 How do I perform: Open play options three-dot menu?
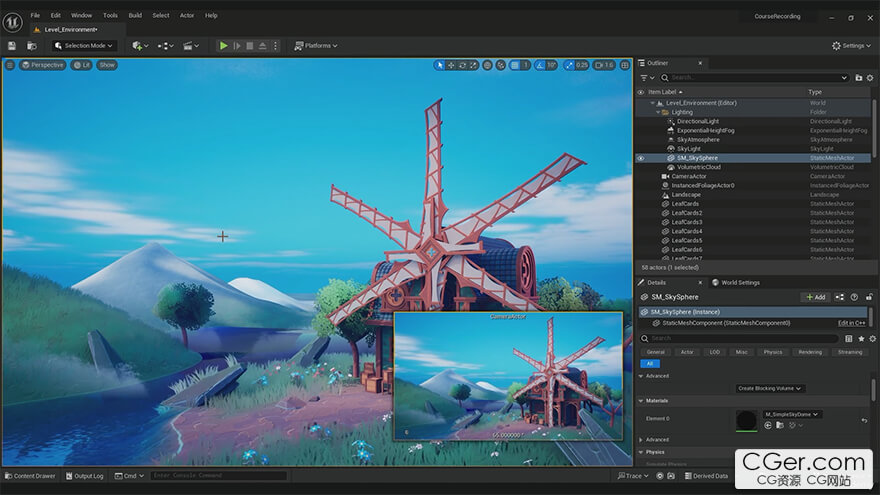[275, 45]
